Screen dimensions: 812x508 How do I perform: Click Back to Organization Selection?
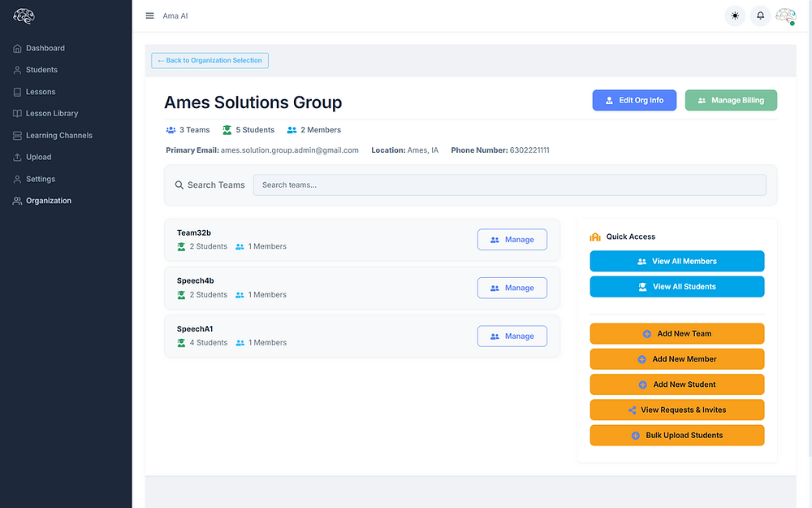209,60
